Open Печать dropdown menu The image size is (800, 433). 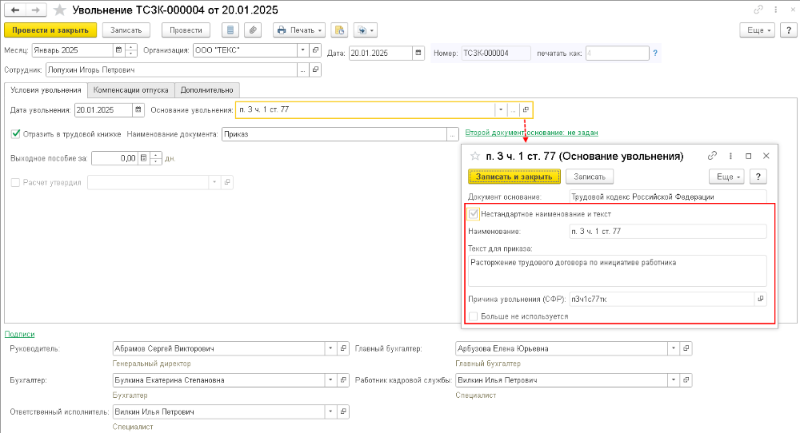point(299,30)
